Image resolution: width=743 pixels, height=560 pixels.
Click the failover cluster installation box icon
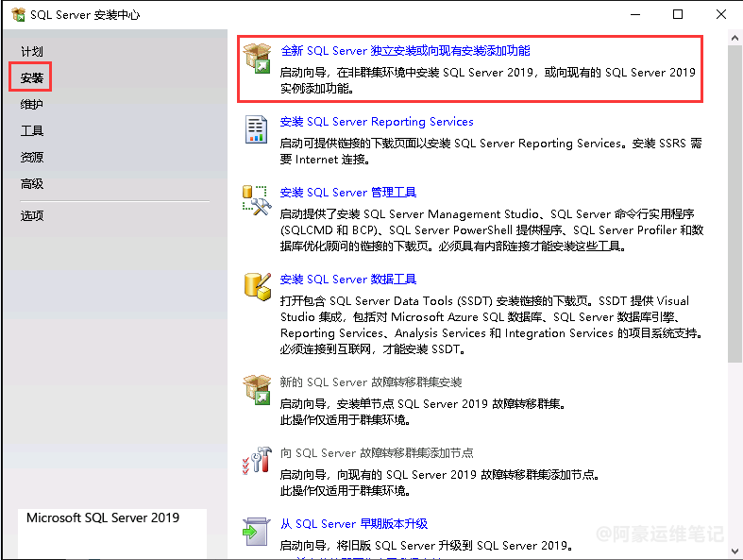(x=257, y=390)
